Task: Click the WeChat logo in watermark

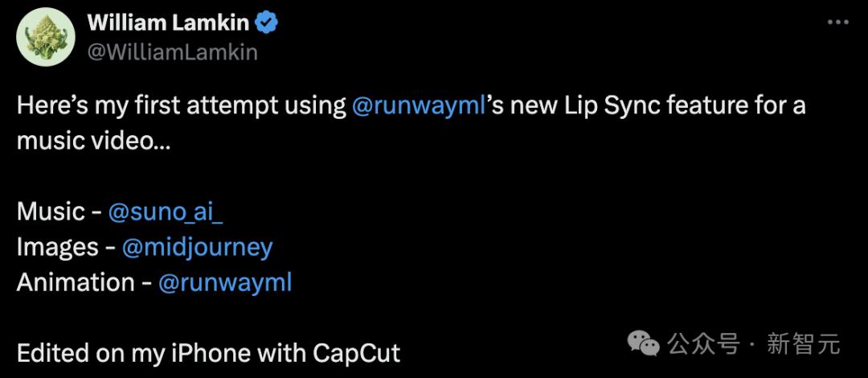Action: click(x=643, y=345)
